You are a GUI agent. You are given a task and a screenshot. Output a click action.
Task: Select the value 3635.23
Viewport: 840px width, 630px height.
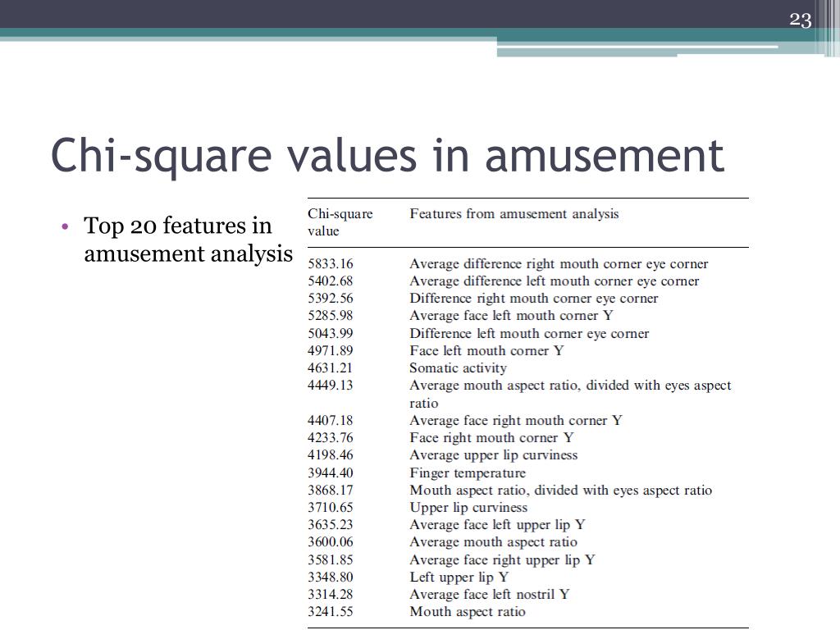click(331, 524)
